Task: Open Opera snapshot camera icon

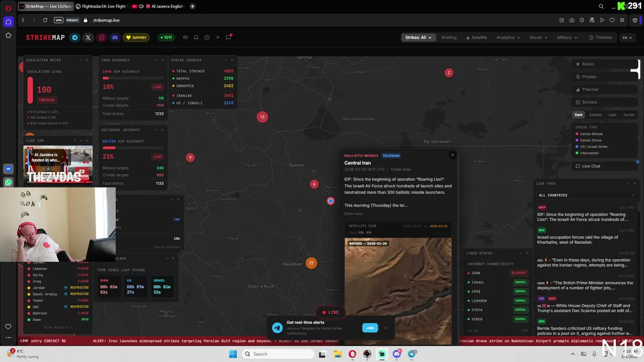Action: point(572,20)
